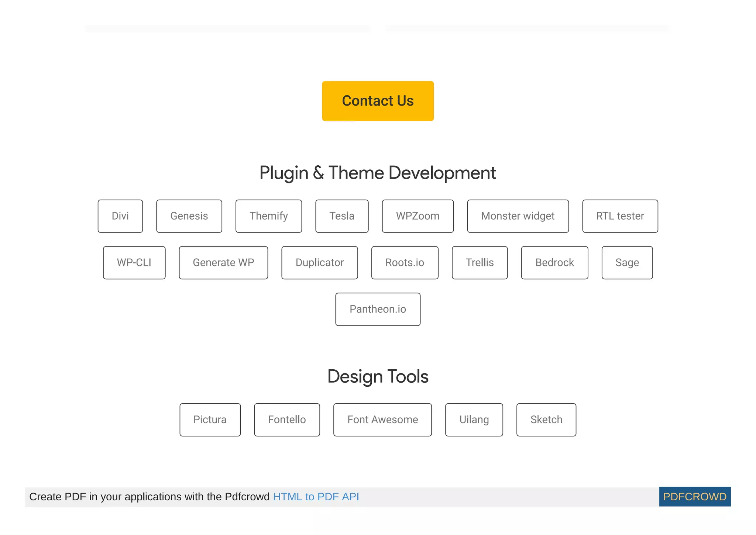Open the Bedrock tag
756x535 pixels.
(554, 262)
